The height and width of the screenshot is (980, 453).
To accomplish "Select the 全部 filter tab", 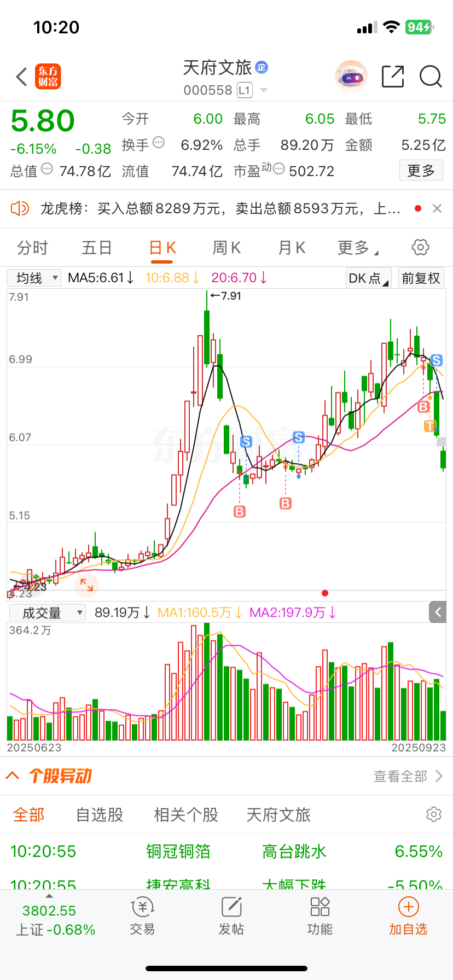I will [28, 815].
